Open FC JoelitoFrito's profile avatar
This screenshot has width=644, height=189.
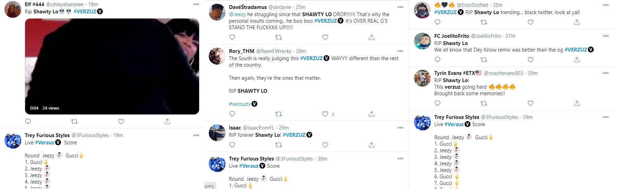pos(422,41)
